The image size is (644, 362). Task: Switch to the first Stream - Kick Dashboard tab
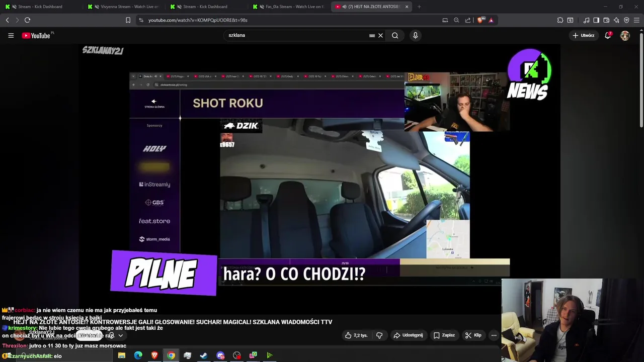tap(40, 7)
